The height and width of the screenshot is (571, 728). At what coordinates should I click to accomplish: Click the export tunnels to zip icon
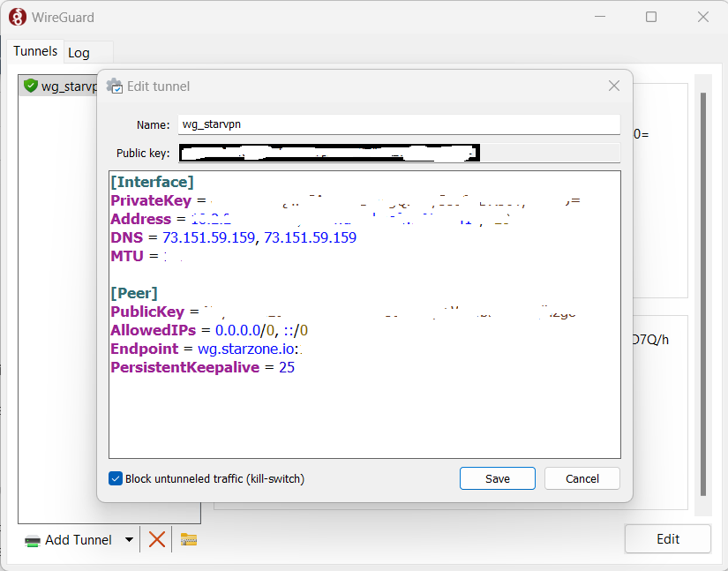pyautogui.click(x=189, y=539)
